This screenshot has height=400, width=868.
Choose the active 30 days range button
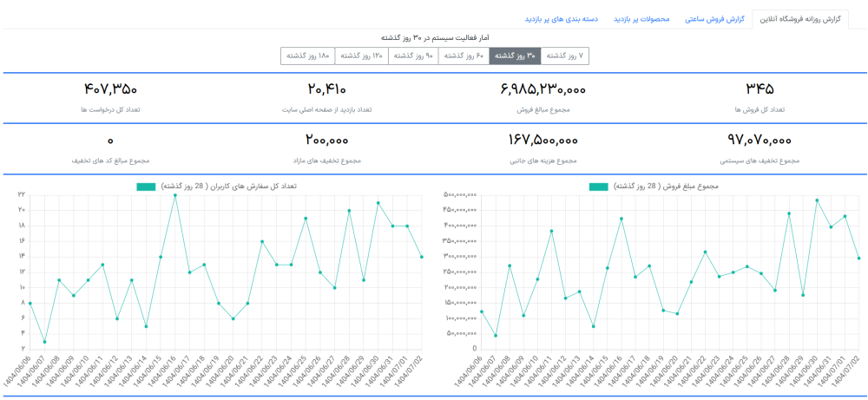coord(514,56)
